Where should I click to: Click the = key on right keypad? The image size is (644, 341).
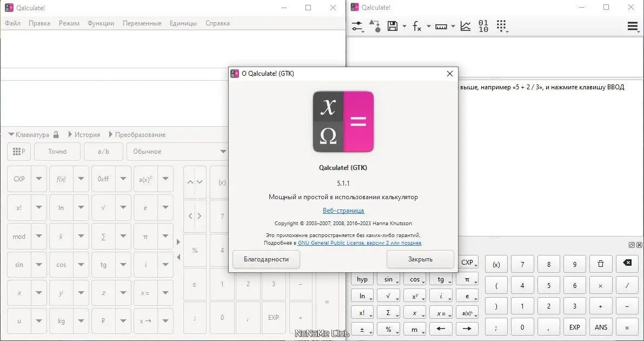627,327
